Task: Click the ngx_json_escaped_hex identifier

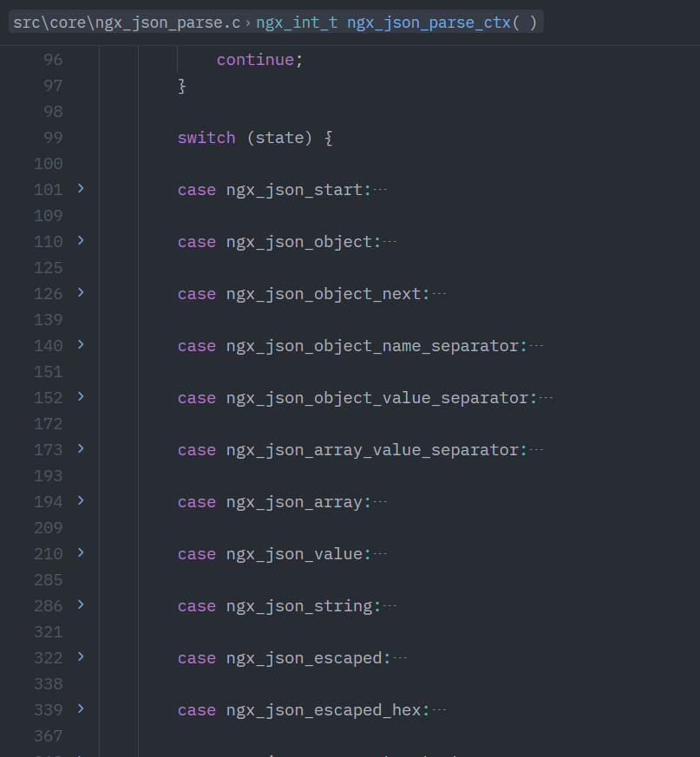Action: (324, 710)
